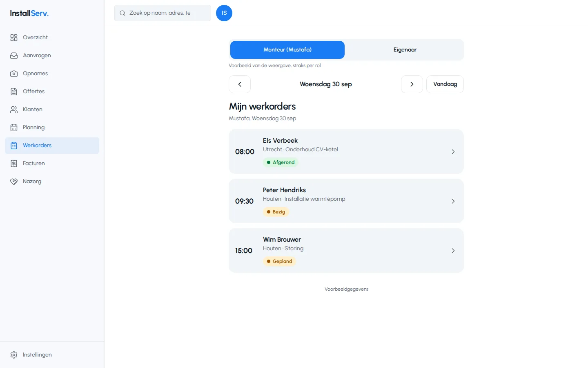Click the 15:00 time on Wim Brouwer
This screenshot has height=368, width=588.
(244, 251)
